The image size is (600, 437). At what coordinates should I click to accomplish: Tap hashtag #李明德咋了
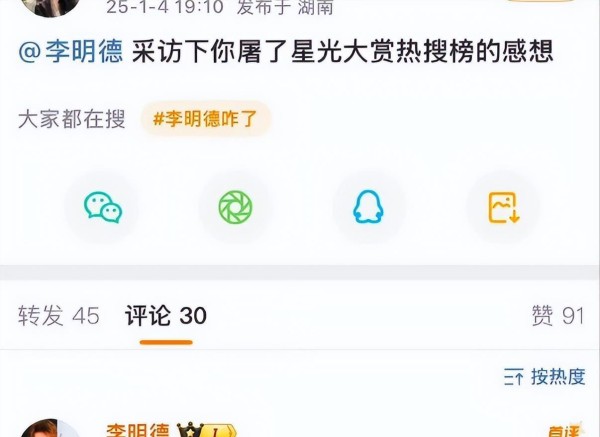[x=205, y=119]
